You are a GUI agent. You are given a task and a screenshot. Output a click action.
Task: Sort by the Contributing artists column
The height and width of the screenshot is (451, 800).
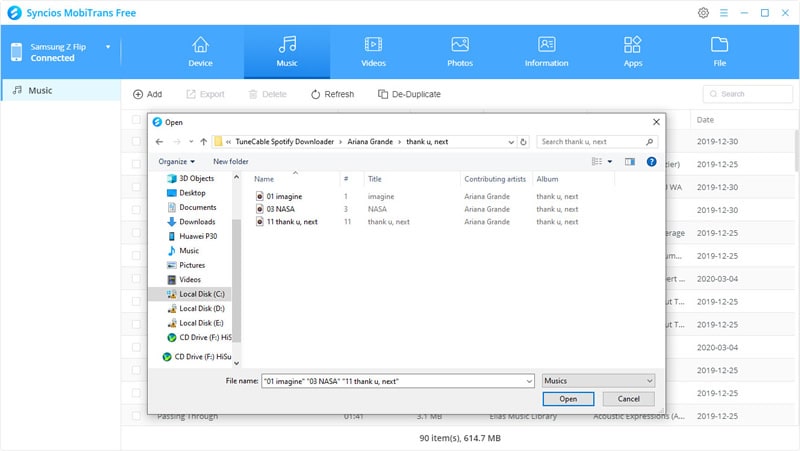[495, 179]
